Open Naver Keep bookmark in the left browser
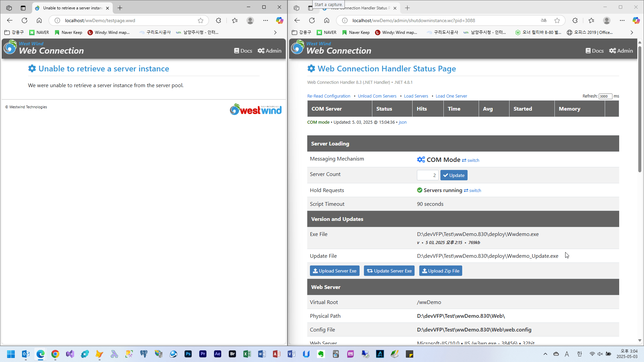This screenshot has height=362, width=644. [x=68, y=33]
